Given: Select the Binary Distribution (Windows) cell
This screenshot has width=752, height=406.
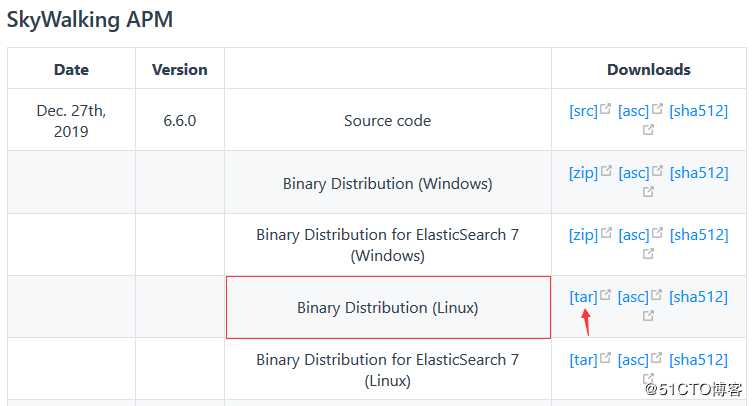Looking at the screenshot, I should [388, 184].
